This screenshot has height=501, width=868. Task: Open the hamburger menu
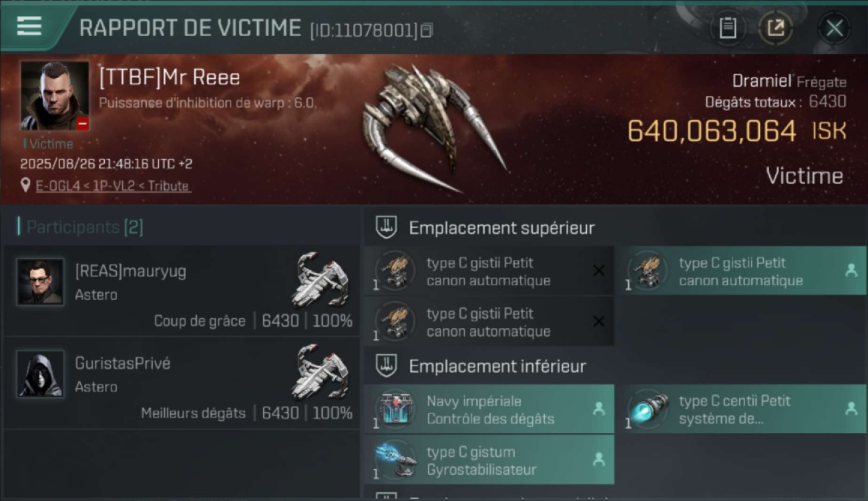[29, 26]
